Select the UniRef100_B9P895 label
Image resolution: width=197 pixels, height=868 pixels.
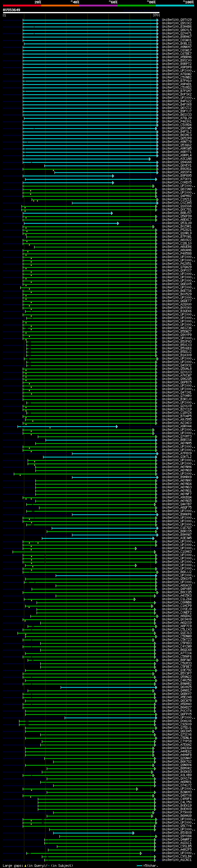click(x=177, y=176)
